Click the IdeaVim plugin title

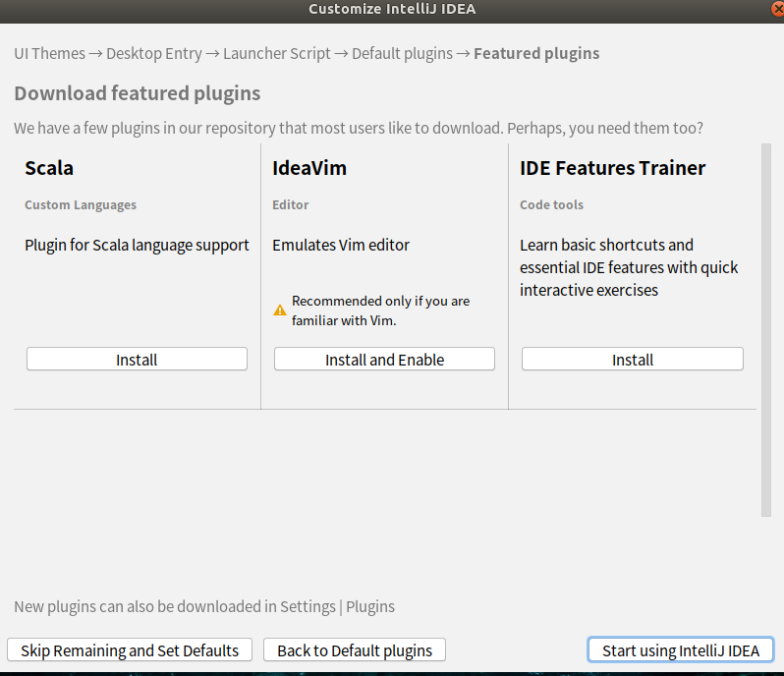click(309, 168)
